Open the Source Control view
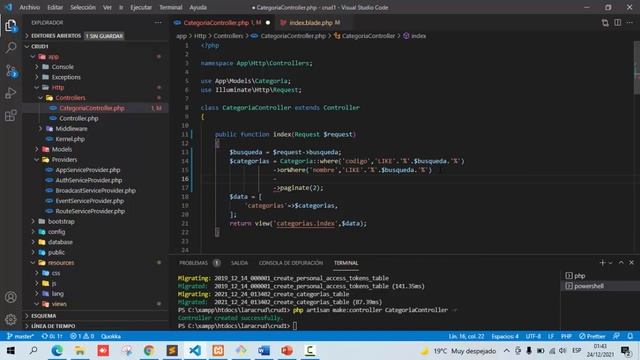 tap(11, 71)
